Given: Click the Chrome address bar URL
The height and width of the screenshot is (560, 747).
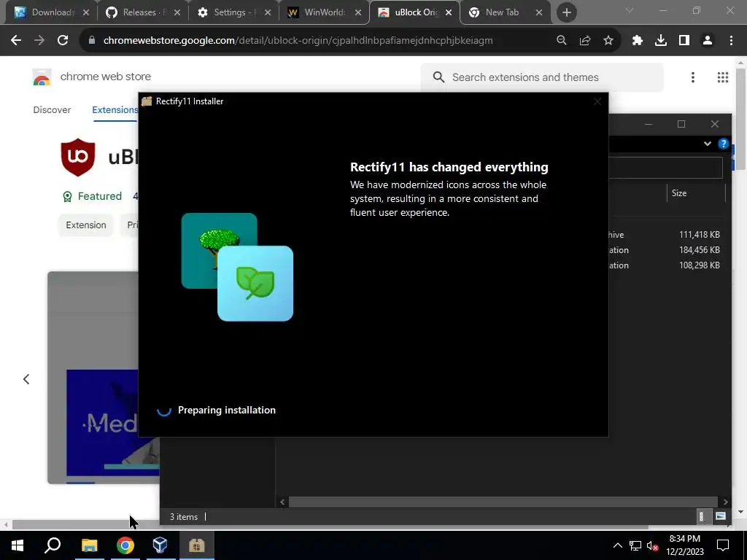Looking at the screenshot, I should pos(298,41).
